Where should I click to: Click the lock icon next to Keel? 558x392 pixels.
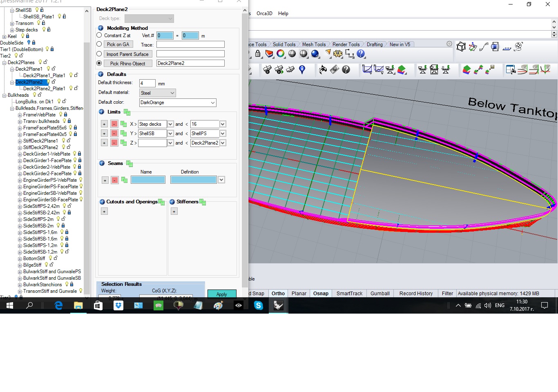coord(28,36)
